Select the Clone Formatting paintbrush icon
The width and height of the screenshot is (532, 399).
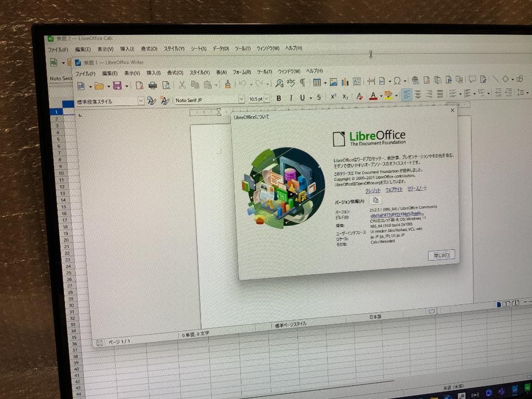point(227,83)
